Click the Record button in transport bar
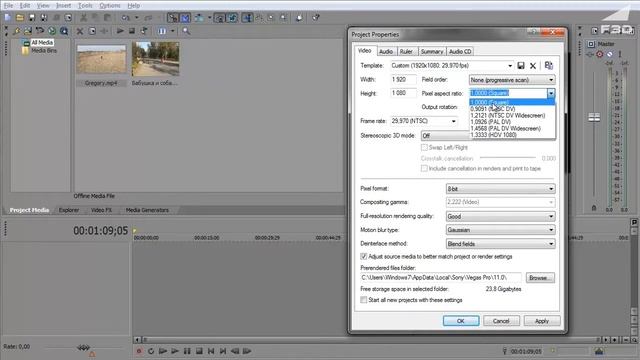The width and height of the screenshot is (640, 360). point(139,351)
